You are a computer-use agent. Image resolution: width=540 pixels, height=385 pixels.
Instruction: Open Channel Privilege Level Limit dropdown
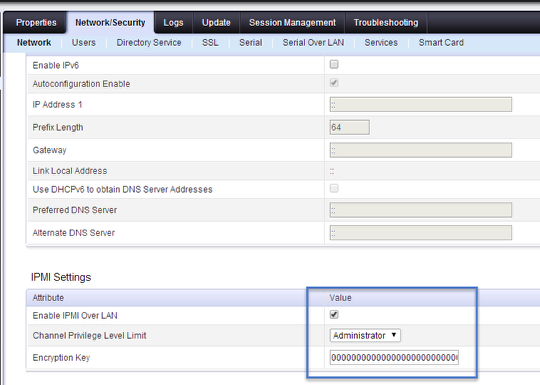[365, 335]
